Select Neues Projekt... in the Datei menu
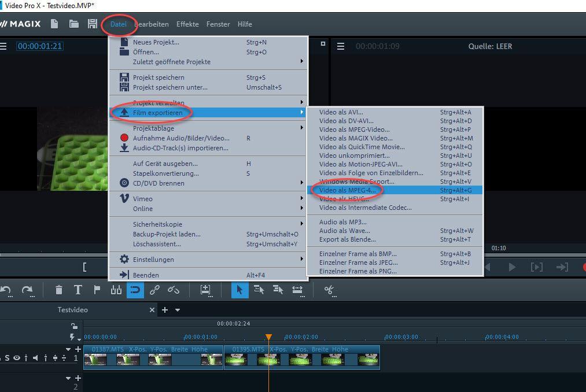 (x=208, y=42)
